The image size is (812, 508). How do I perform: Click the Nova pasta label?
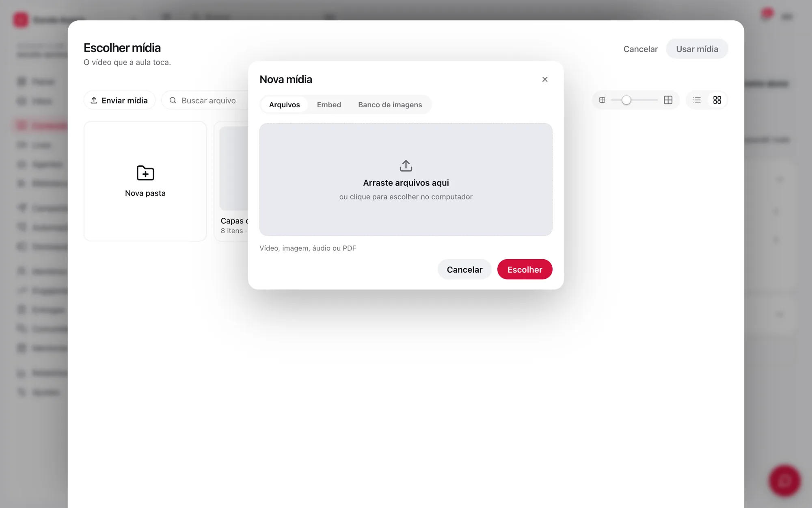click(x=145, y=193)
